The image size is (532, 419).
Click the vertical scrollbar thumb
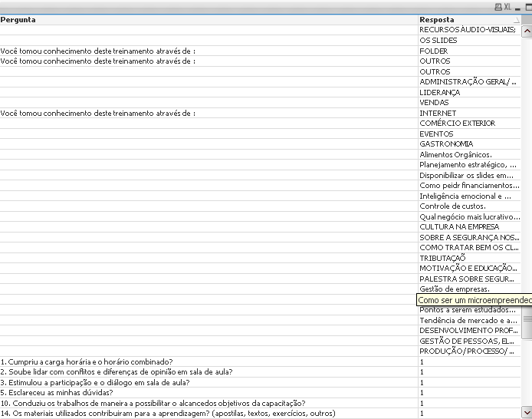(527, 319)
